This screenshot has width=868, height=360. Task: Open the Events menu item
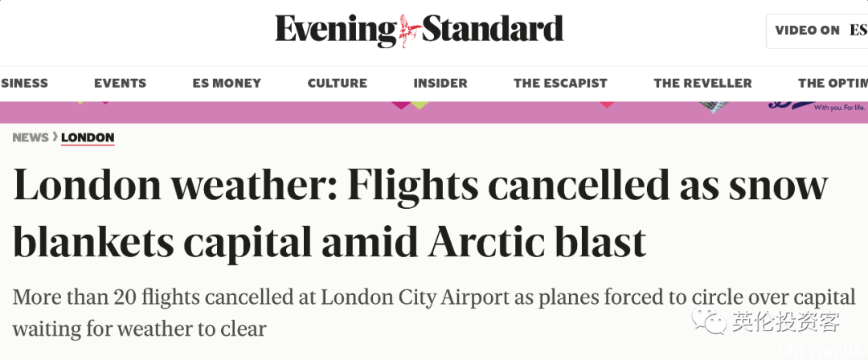click(120, 83)
